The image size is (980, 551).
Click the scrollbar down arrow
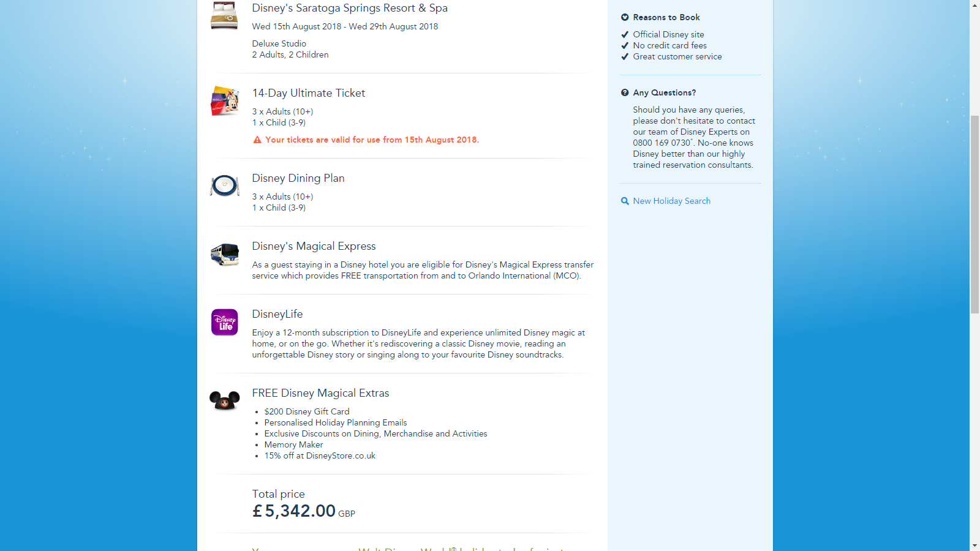pos(974,545)
